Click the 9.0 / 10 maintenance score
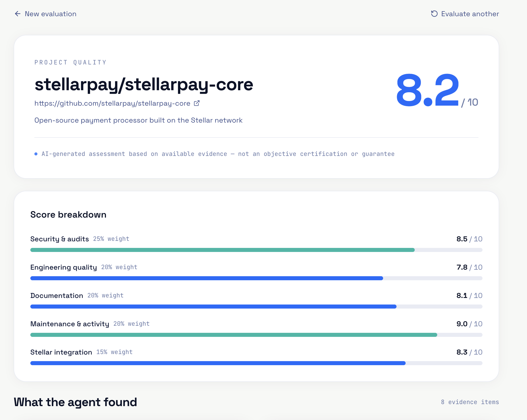Image resolution: width=527 pixels, height=420 pixels. 469,324
